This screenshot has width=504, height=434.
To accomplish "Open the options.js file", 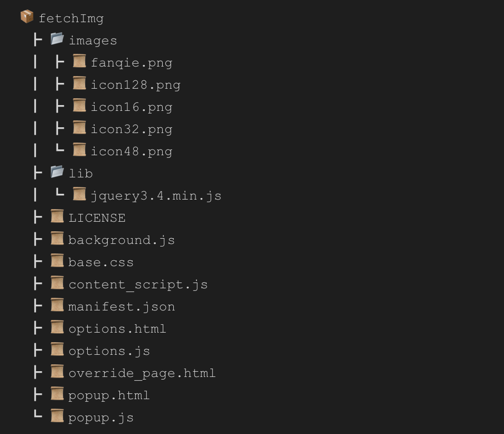I will [109, 351].
